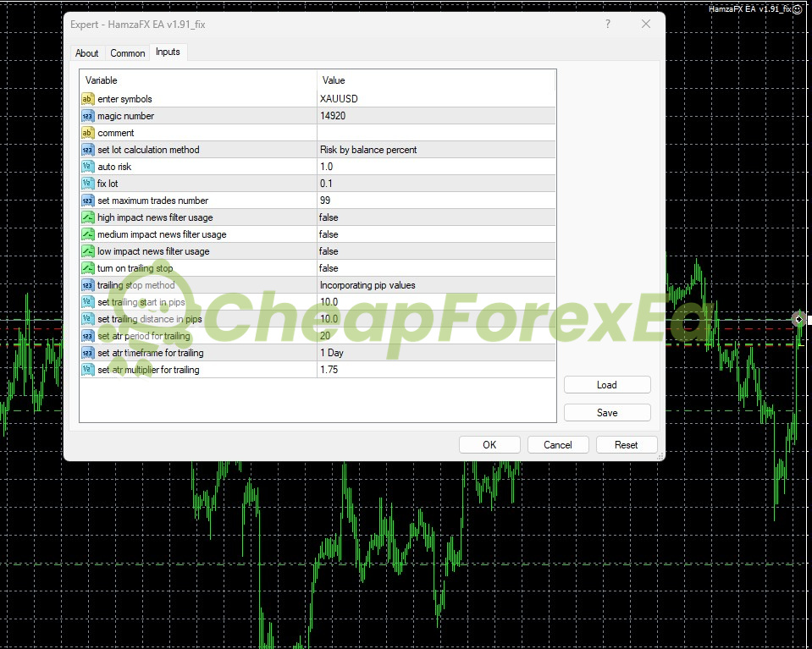Toggle turn on trailing stop value
The image size is (812, 649).
[435, 268]
